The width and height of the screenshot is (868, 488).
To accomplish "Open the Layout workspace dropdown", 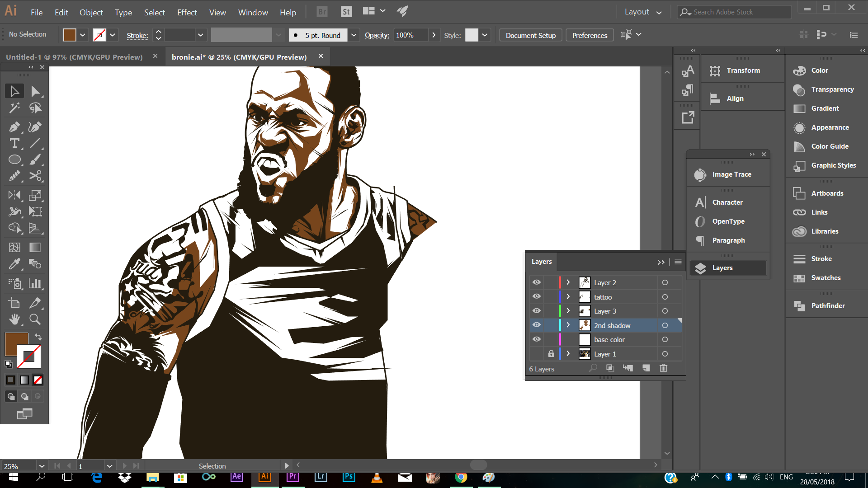I will tap(643, 12).
